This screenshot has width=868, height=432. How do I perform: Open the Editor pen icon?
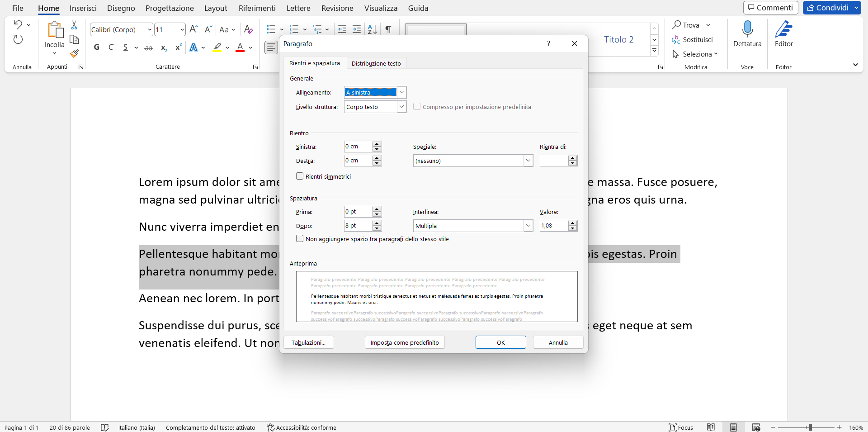coord(783,29)
